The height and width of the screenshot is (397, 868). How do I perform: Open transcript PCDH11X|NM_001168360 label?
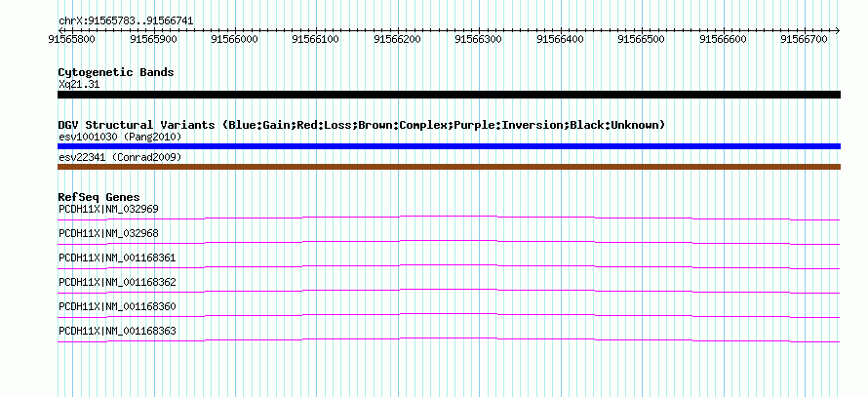[117, 306]
